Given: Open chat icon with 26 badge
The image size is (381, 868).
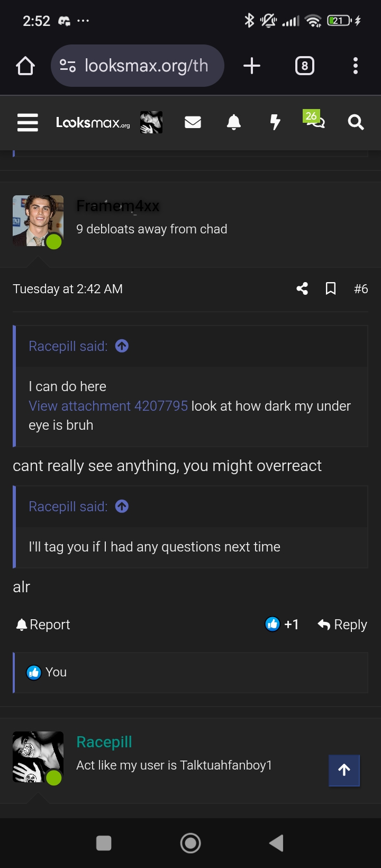Looking at the screenshot, I should [314, 121].
